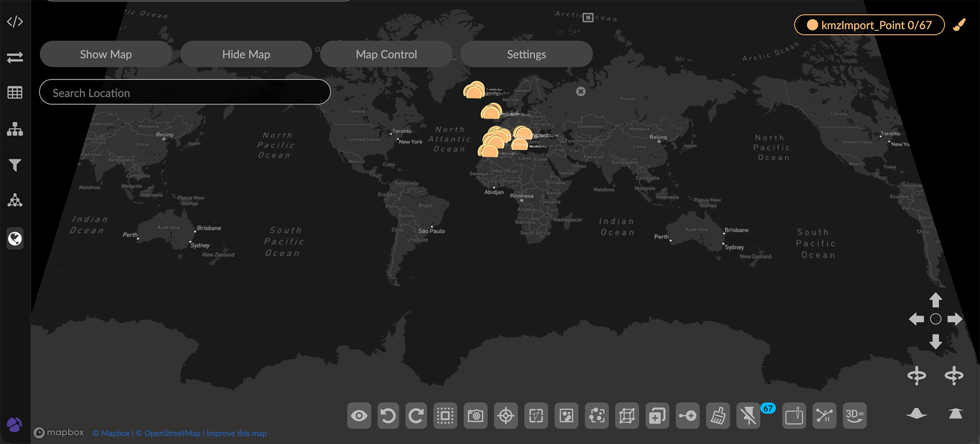The width and height of the screenshot is (980, 444).
Task: Click the paintbrush icon beside kmzImport_Point
Action: [x=960, y=25]
